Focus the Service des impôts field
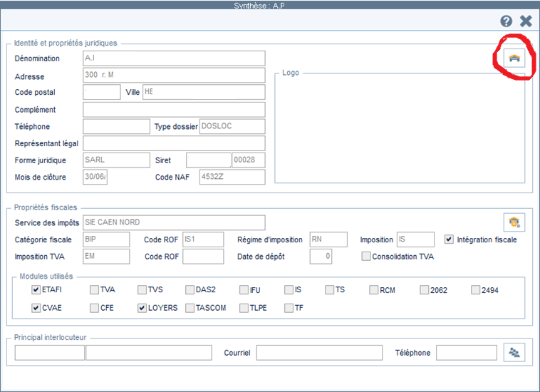Viewport: 540px width, 392px height. point(174,222)
